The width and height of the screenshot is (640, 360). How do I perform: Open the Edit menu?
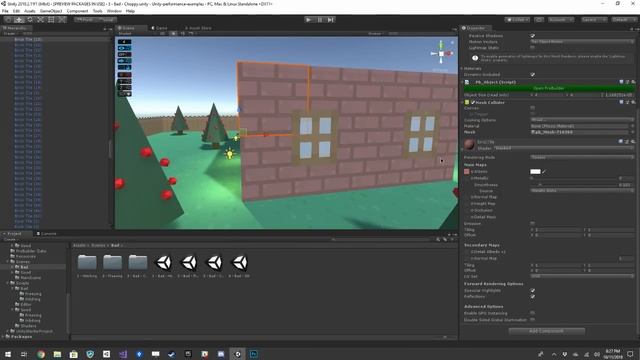pos(16,11)
